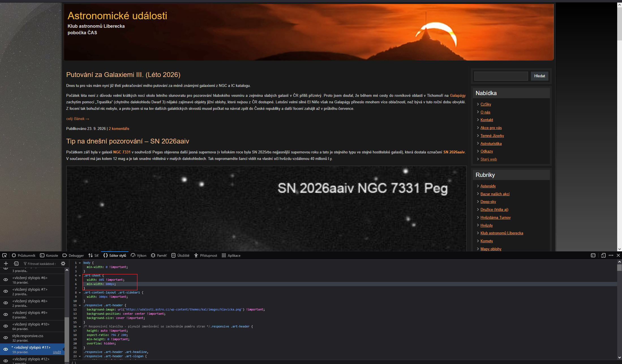Toggle visibility of vložený stylopis #7
Viewport: 622px width, 364px height.
pos(5,291)
